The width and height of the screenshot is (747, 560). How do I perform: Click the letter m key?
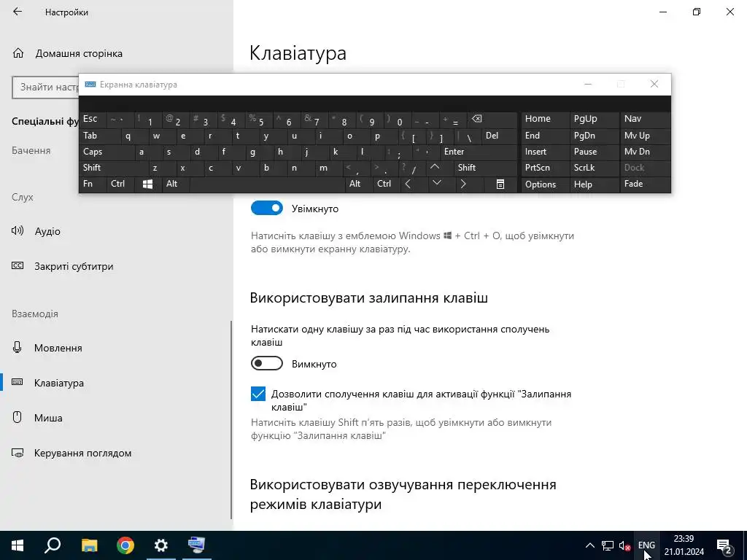click(x=329, y=168)
